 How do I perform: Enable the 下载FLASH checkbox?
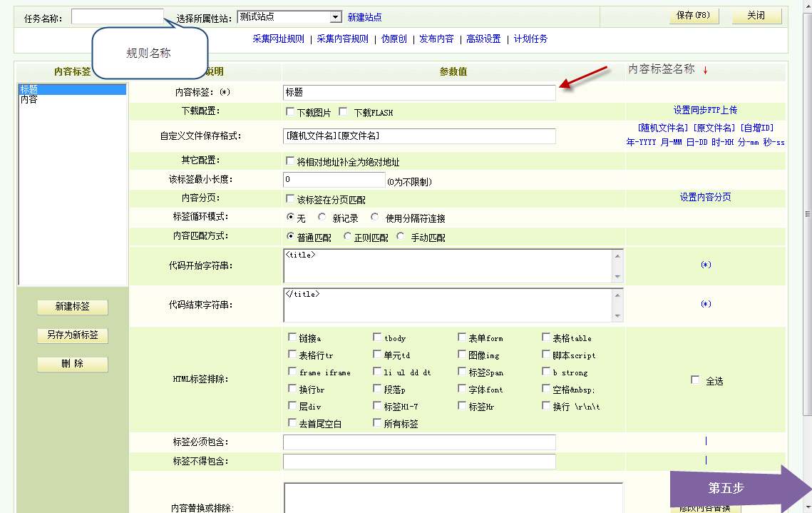(x=343, y=111)
